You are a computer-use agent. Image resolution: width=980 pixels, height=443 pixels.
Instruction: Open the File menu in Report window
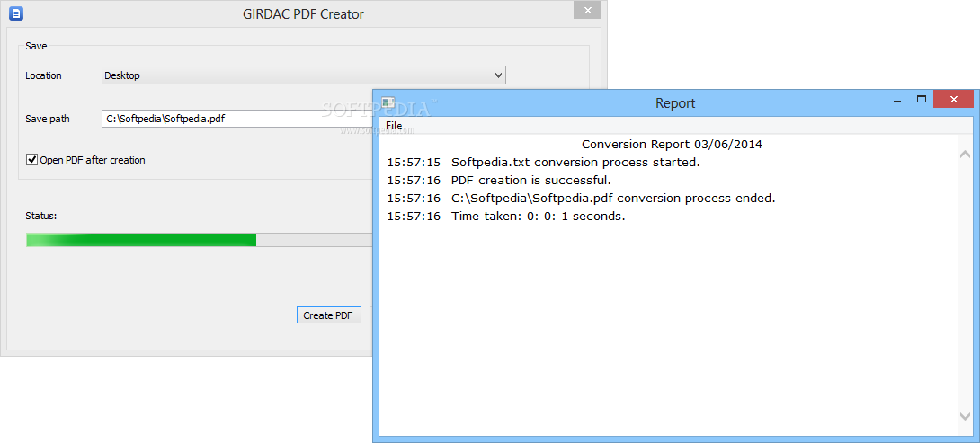click(394, 126)
